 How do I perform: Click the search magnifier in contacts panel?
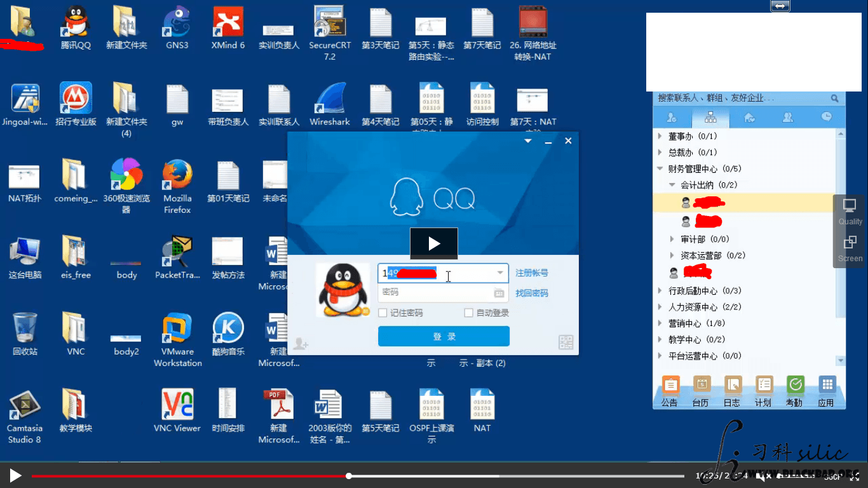pyautogui.click(x=834, y=98)
